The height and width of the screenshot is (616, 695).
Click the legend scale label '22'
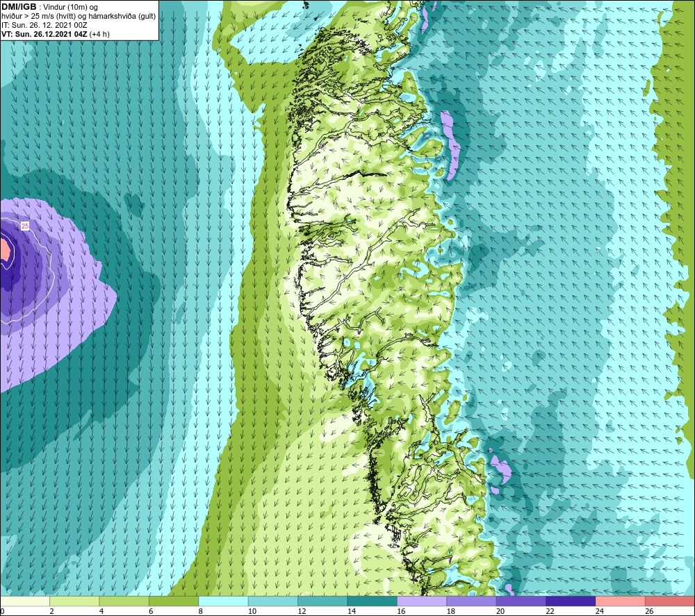(x=550, y=611)
